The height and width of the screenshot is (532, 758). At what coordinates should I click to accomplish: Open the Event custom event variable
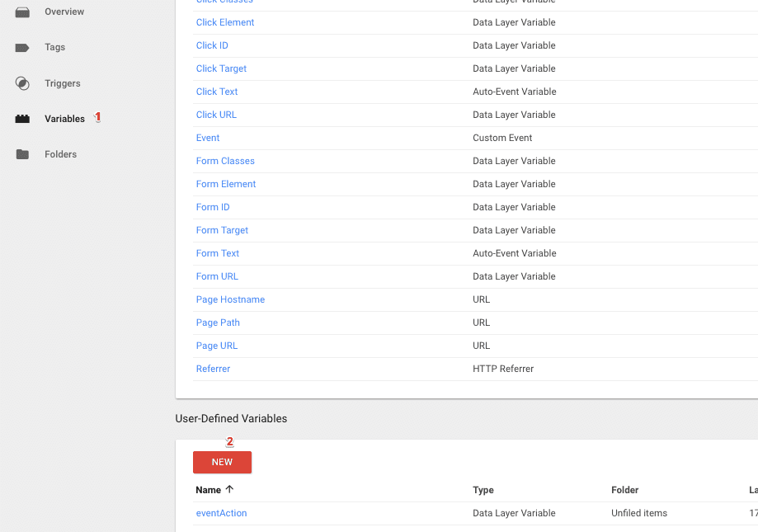click(x=207, y=138)
